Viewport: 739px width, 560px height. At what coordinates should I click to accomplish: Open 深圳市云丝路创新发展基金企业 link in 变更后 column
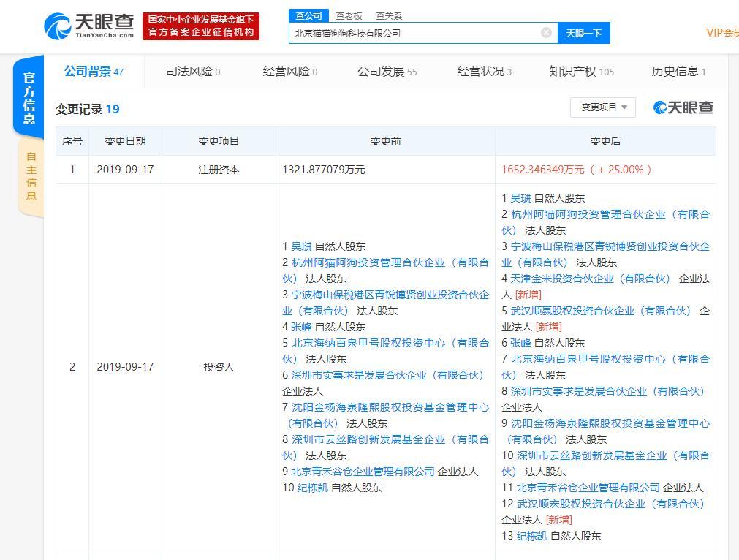click(x=606, y=463)
